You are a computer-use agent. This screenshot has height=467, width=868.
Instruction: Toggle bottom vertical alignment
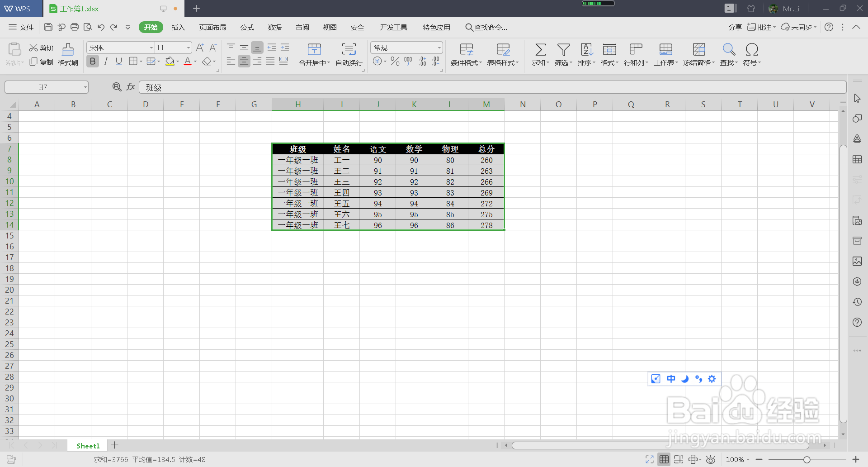(257, 48)
